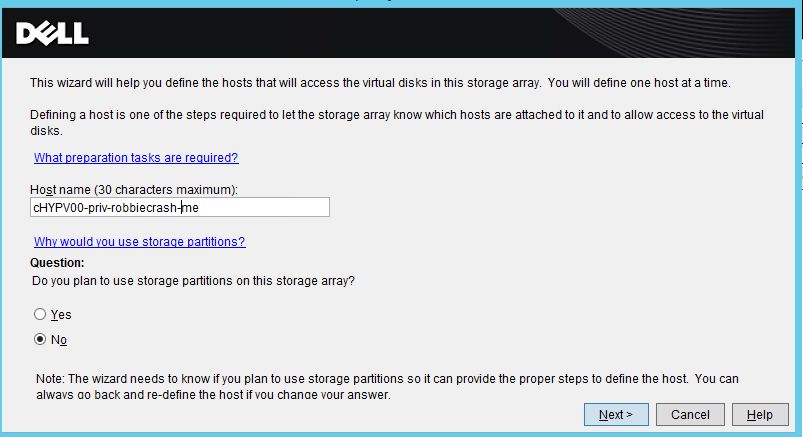
Task: Click the 'Host name (30 characters maximum)' label
Action: [134, 190]
